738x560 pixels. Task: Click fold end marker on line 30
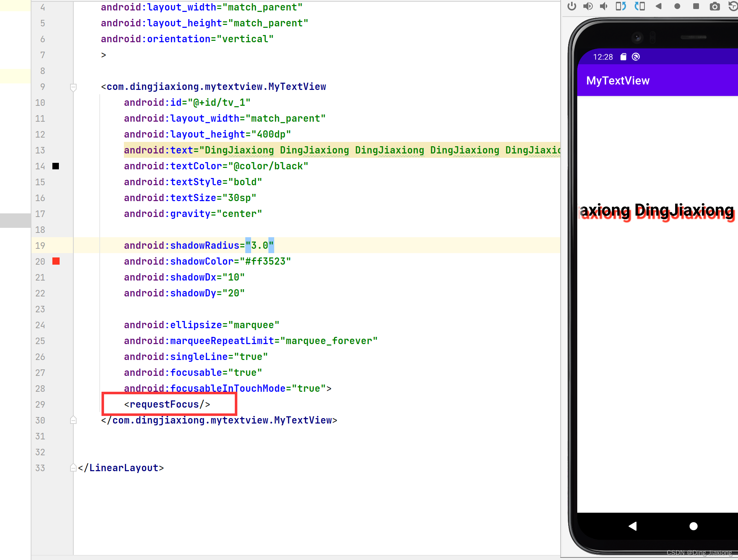(x=73, y=420)
